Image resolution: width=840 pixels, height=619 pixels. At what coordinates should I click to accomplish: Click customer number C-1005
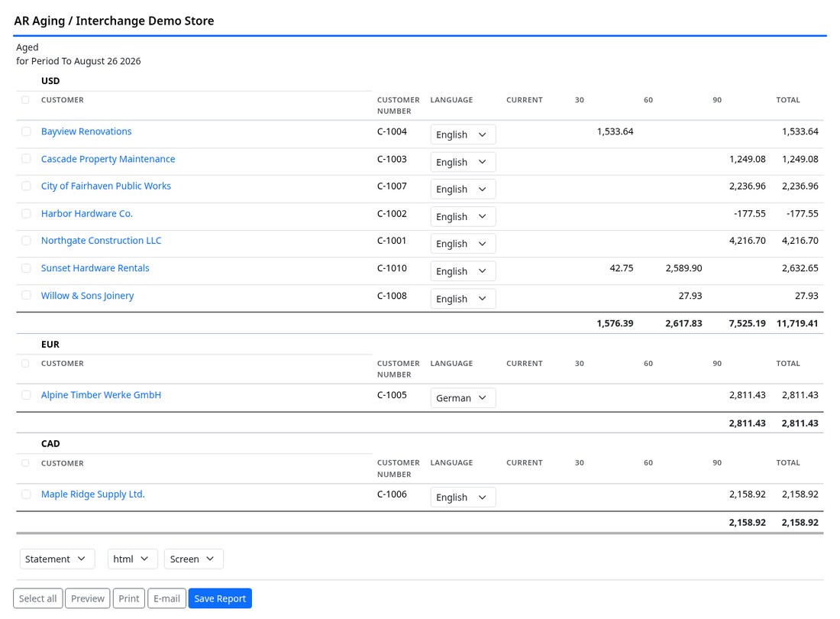tap(393, 395)
